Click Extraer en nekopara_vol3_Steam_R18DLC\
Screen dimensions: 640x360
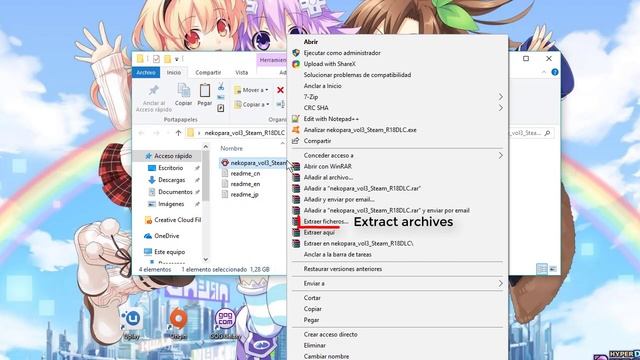(358, 244)
